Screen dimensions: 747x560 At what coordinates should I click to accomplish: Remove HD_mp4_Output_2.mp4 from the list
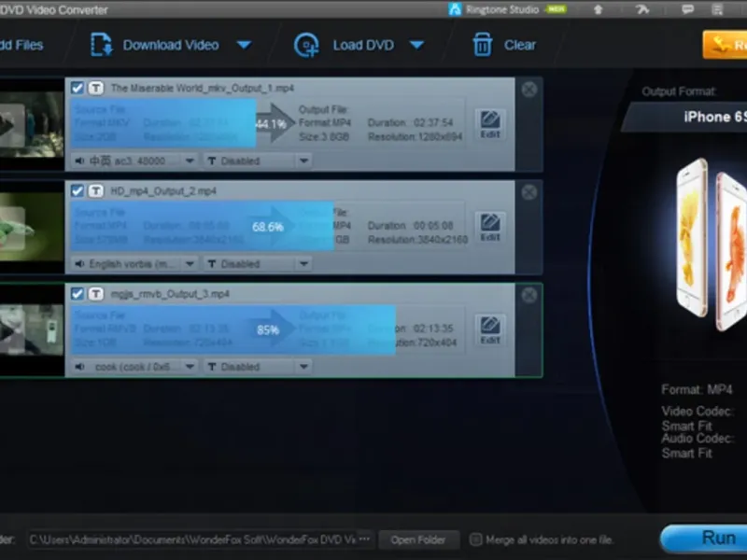(529, 192)
